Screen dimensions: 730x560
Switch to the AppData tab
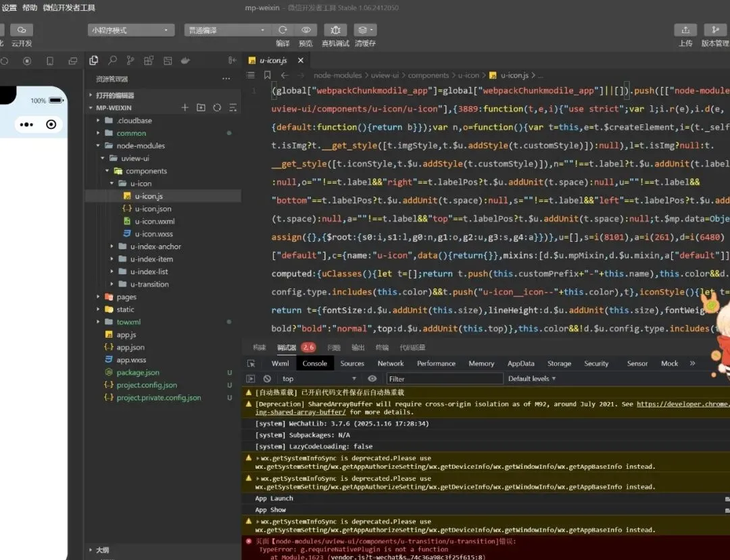point(520,363)
